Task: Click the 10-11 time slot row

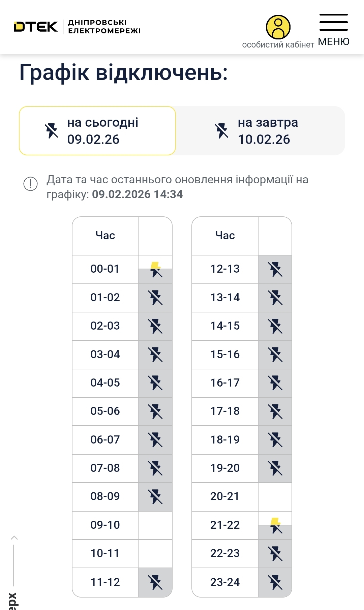Action: tap(105, 553)
